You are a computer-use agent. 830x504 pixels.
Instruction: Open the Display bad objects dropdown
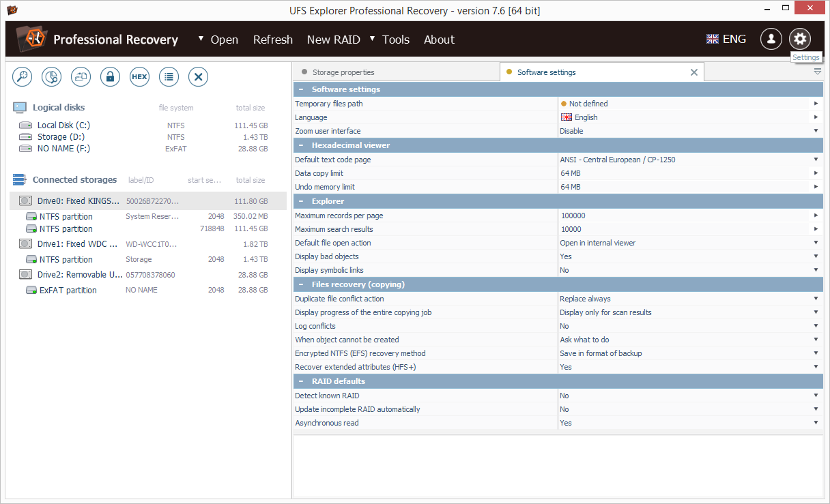816,256
